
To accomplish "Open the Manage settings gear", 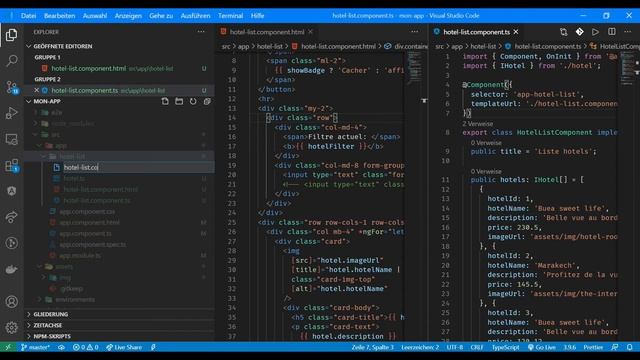I will 11,327.
